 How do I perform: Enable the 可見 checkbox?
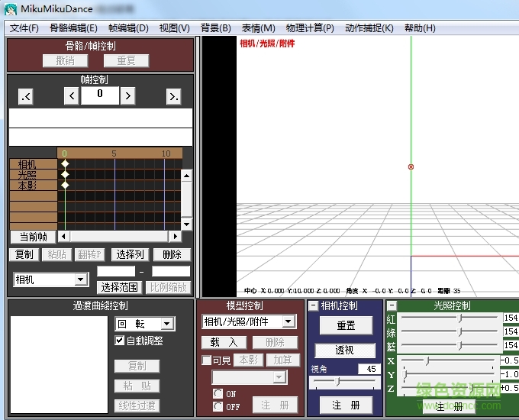pos(206,360)
